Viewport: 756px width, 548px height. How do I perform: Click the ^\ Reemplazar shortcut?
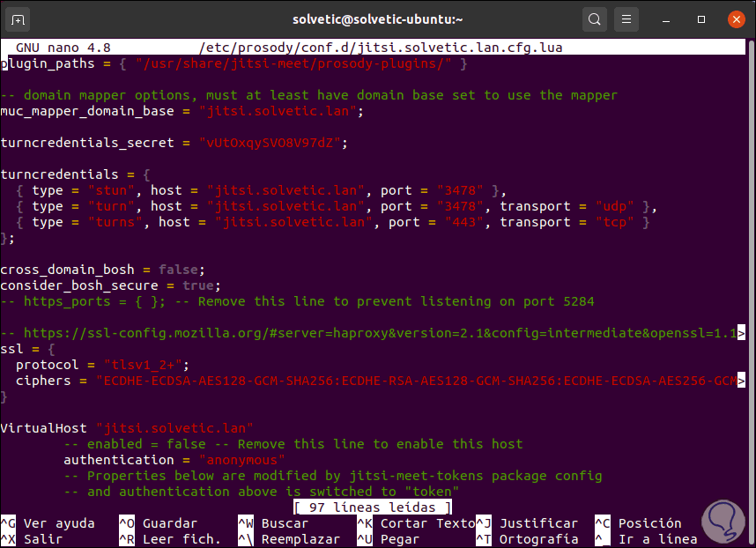pos(289,539)
